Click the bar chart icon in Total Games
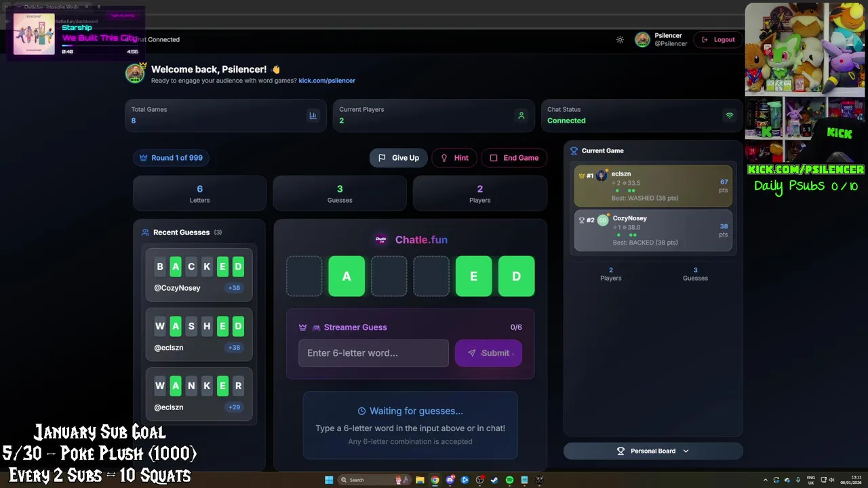The height and width of the screenshot is (488, 868). 313,115
